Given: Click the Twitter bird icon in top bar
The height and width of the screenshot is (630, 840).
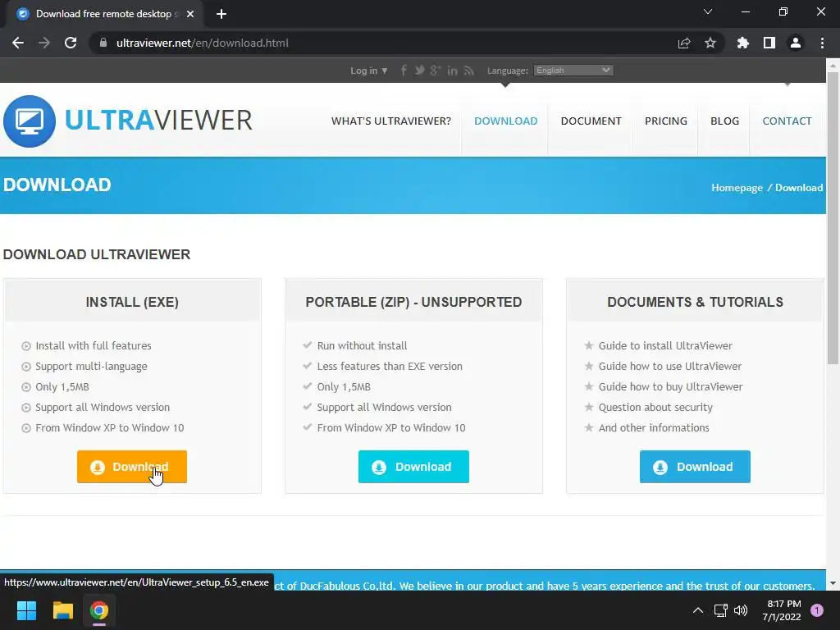Looking at the screenshot, I should [x=419, y=71].
